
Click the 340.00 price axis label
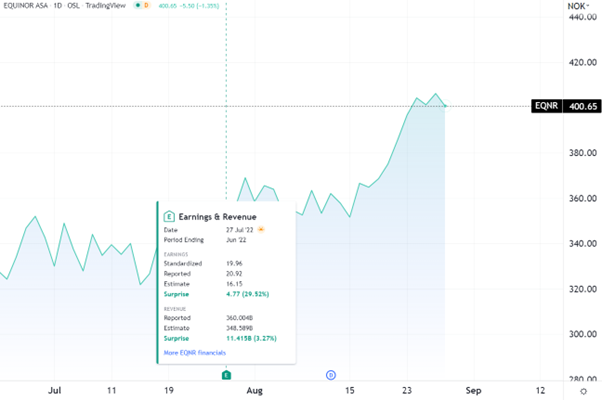coord(583,243)
